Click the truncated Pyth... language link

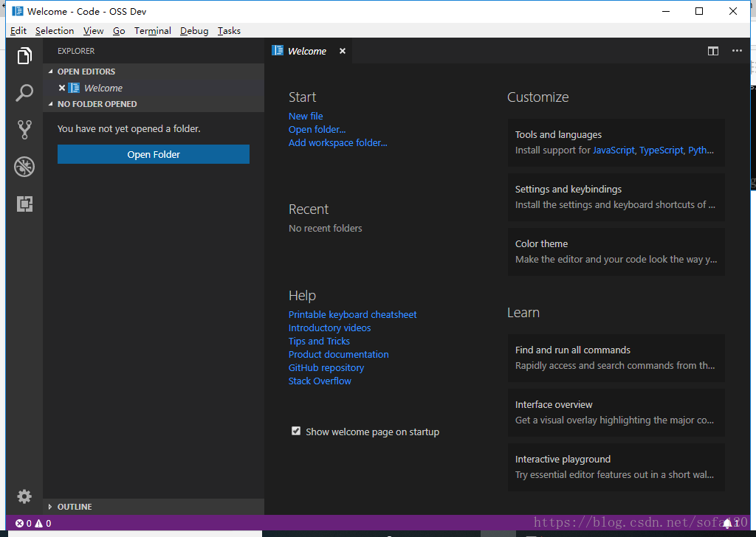pyautogui.click(x=701, y=150)
